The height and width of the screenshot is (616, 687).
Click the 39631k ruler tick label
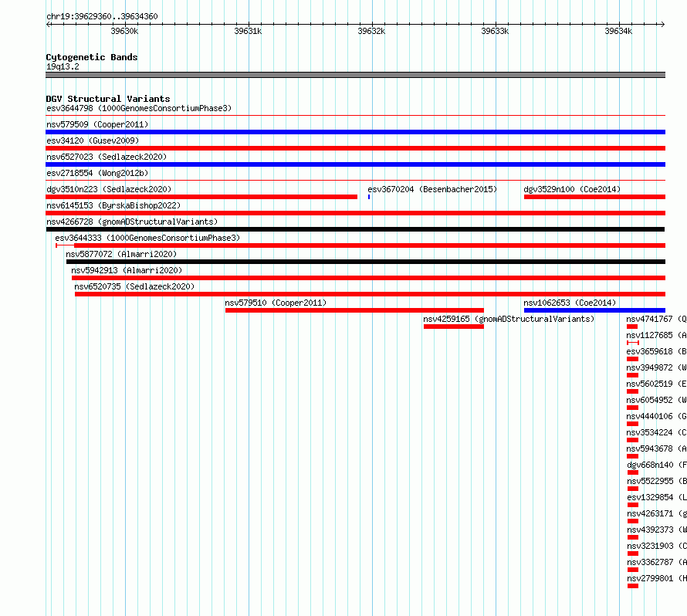click(x=248, y=31)
